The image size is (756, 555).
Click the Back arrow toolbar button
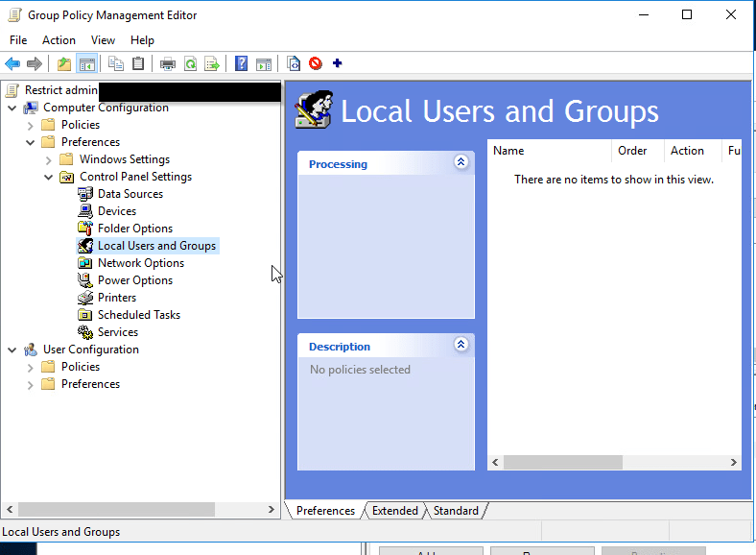[12, 63]
